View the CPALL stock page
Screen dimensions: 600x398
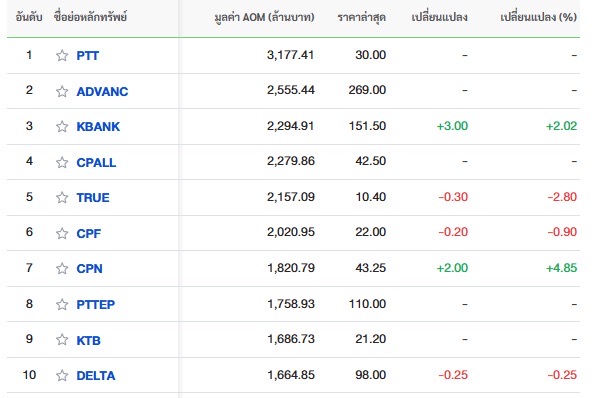pyautogui.click(x=96, y=162)
